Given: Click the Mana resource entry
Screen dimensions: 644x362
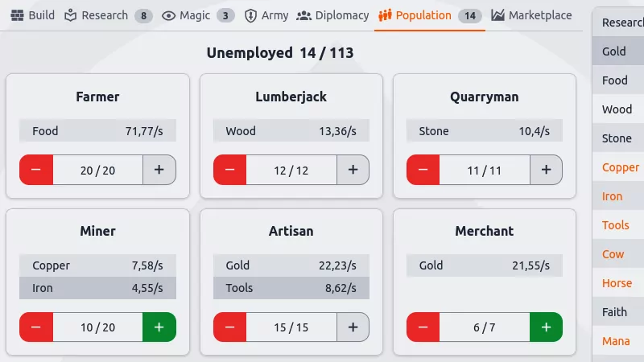Looking at the screenshot, I should coord(617,341).
